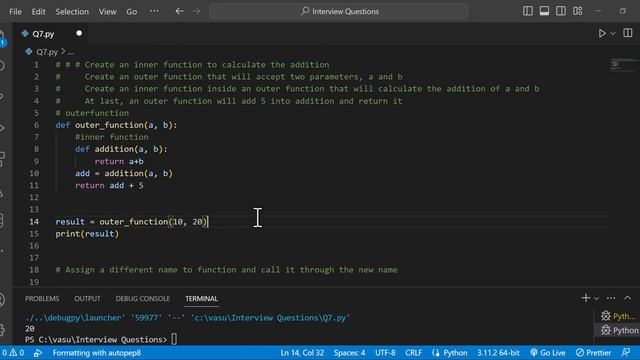Open the View menu
The width and height of the screenshot is (640, 360).
tap(107, 11)
